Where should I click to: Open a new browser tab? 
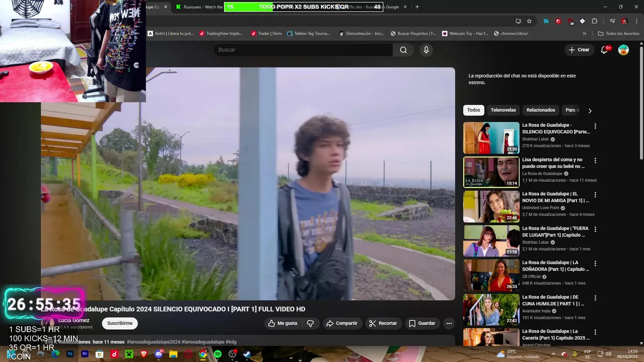(x=417, y=7)
